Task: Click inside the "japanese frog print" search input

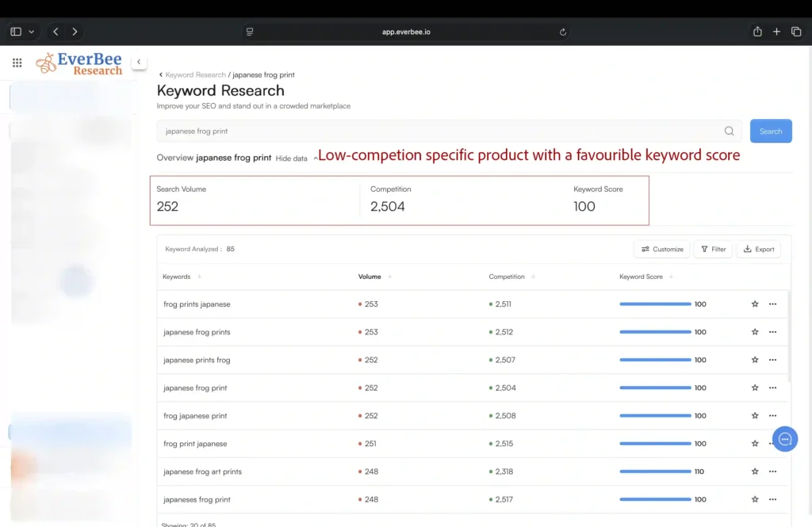Action: pyautogui.click(x=357, y=130)
